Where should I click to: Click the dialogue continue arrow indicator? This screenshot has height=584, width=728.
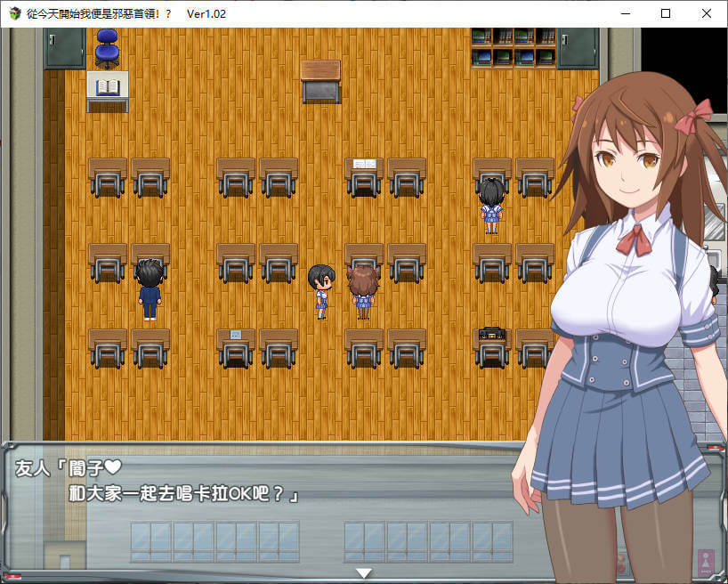tap(363, 572)
